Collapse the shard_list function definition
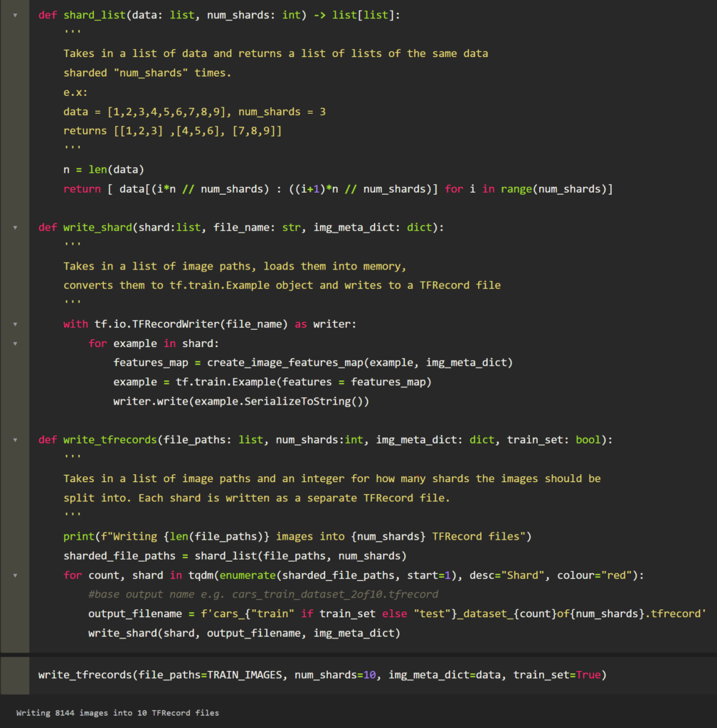717x728 pixels. tap(15, 14)
